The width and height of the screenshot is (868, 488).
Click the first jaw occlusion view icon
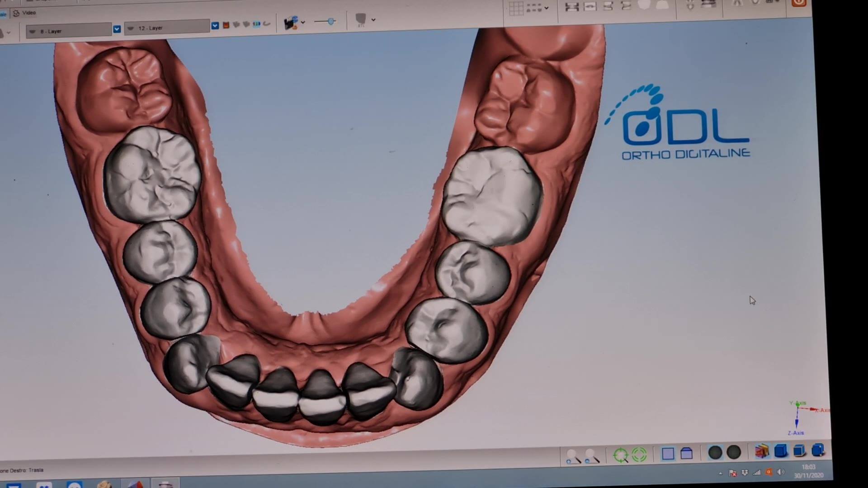click(572, 7)
